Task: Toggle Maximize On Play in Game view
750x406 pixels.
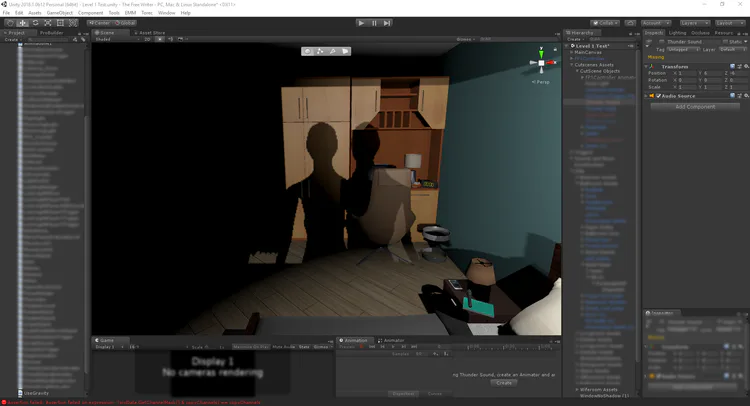Action: (251, 347)
